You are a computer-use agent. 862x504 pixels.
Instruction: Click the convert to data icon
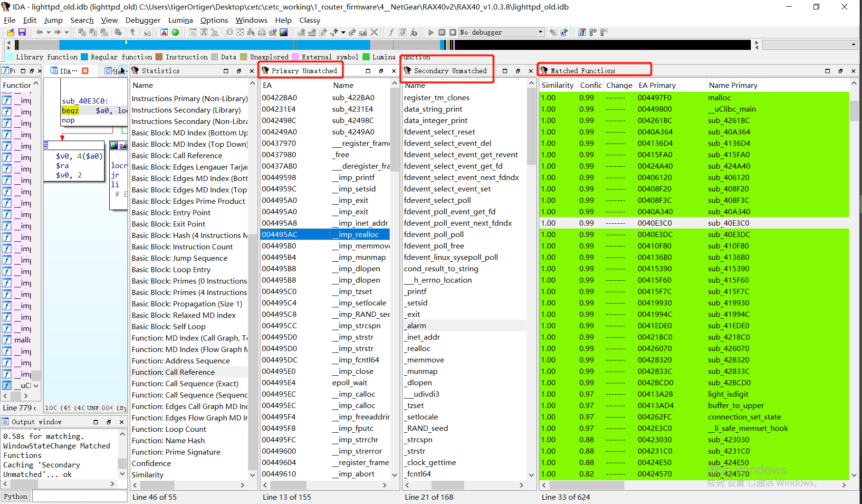[x=312, y=32]
